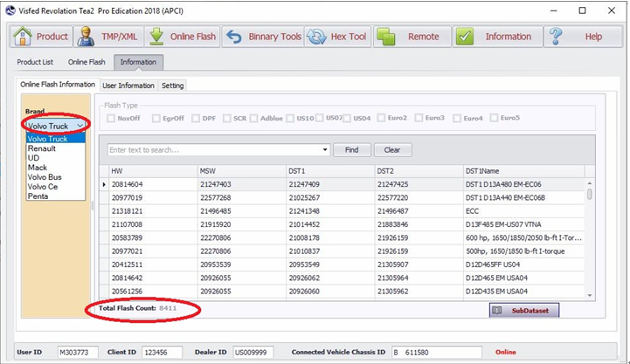Click the Clear button
The width and height of the screenshot is (630, 364).
(x=392, y=149)
